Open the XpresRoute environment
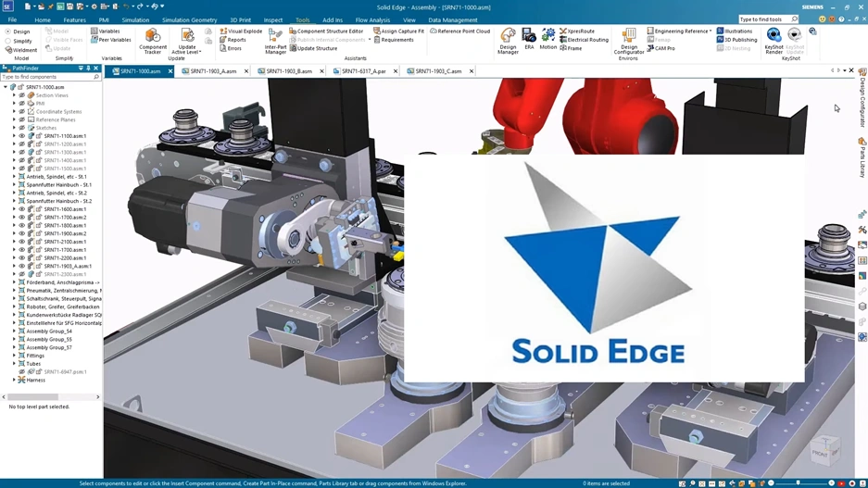 pyautogui.click(x=577, y=31)
